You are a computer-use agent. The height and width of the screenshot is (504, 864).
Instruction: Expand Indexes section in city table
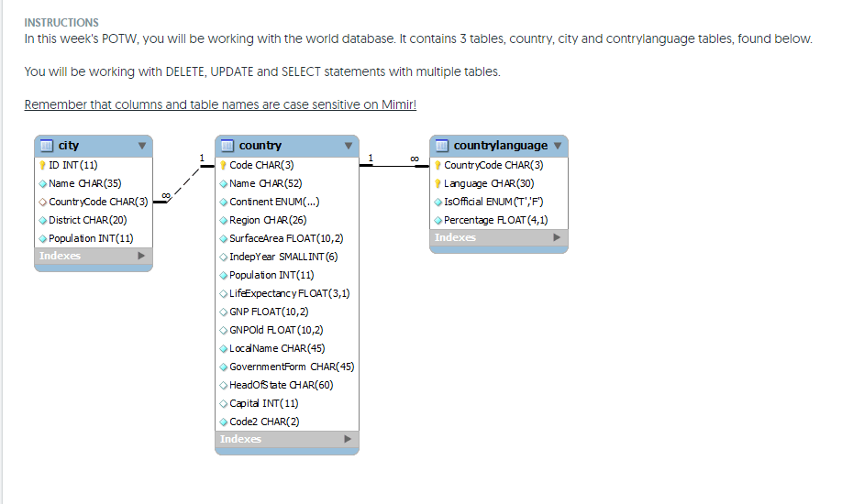tap(141, 256)
